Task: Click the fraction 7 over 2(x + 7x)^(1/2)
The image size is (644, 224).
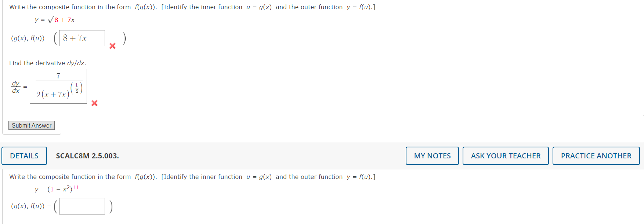Action: pyautogui.click(x=58, y=87)
